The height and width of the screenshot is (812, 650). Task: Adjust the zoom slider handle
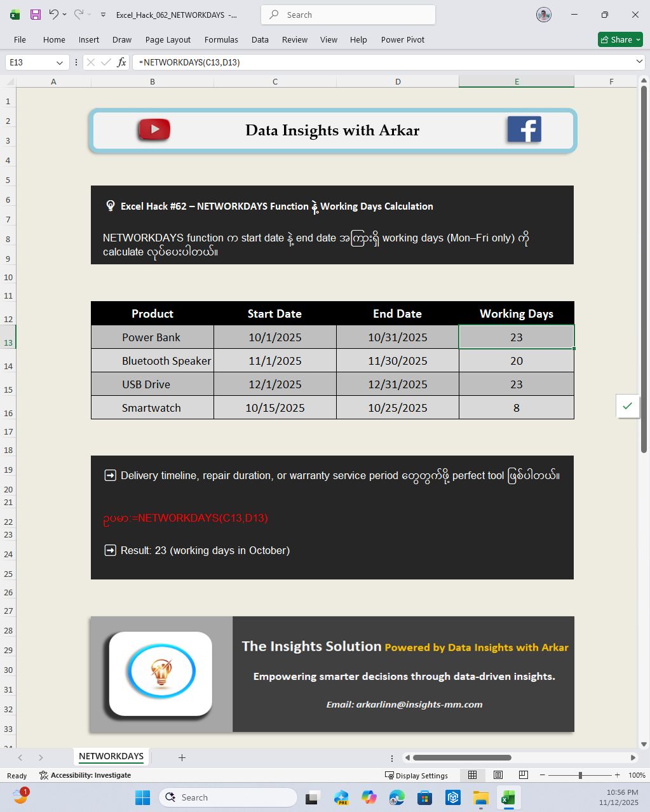click(580, 775)
